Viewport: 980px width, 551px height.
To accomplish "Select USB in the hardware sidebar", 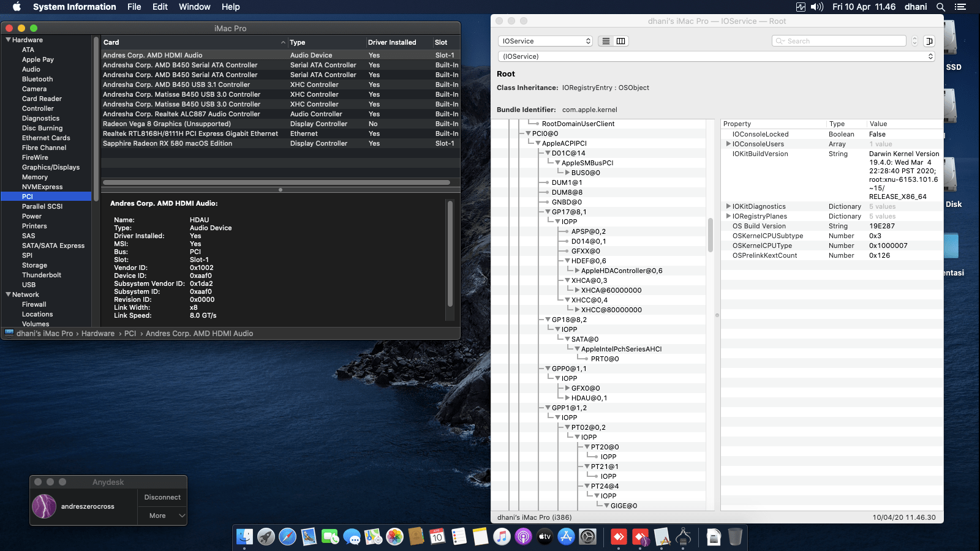I will [29, 285].
